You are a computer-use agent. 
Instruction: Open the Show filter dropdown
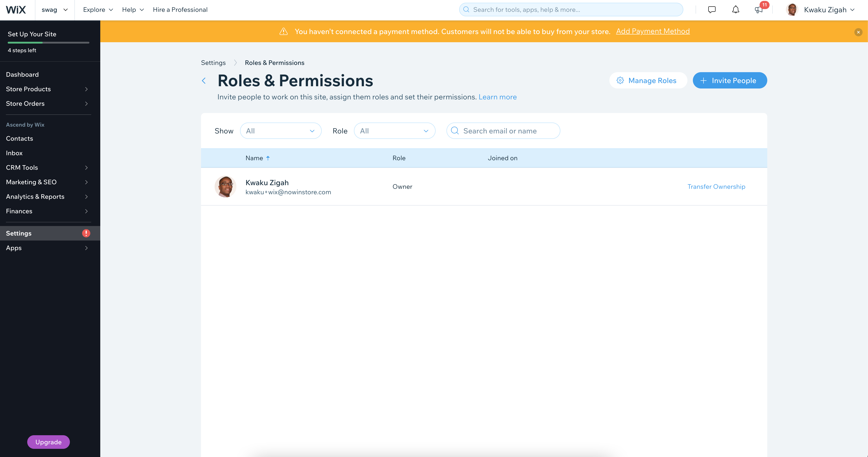[x=281, y=131]
